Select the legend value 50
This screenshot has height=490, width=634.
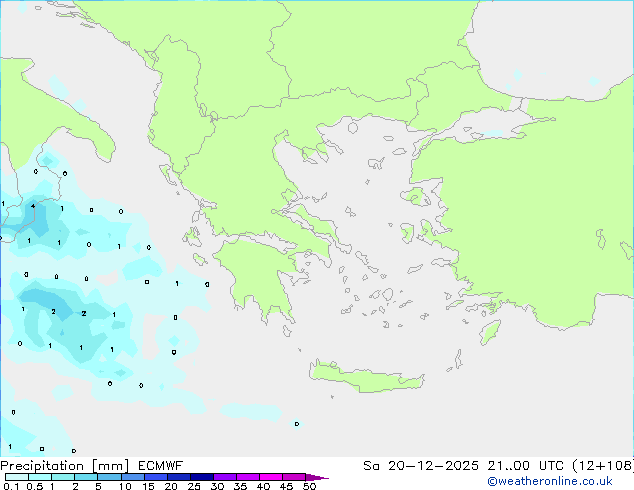pos(309,486)
